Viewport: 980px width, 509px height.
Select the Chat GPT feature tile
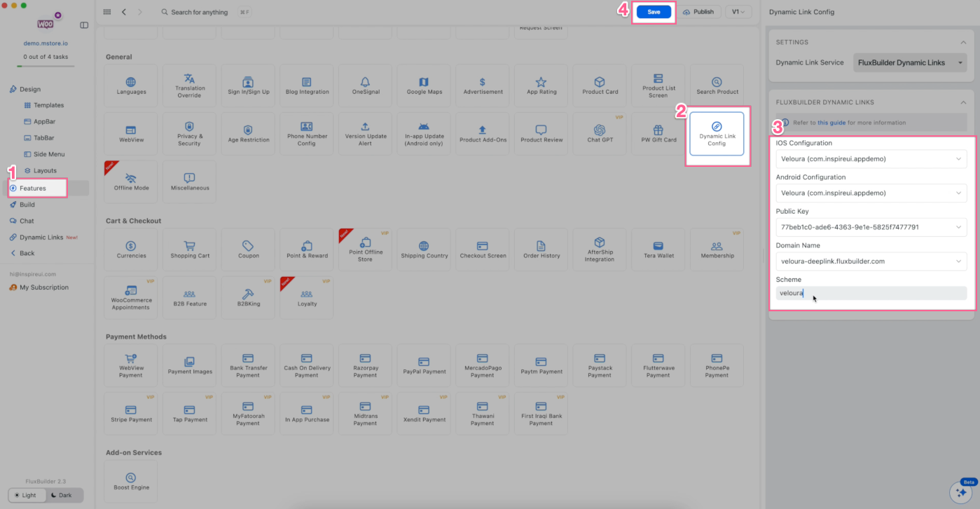(x=600, y=133)
